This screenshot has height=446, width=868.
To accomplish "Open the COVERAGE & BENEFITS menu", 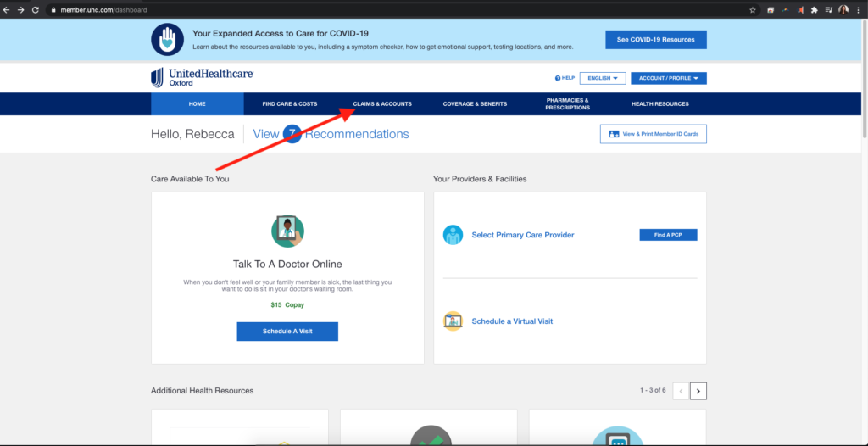I will pos(475,104).
